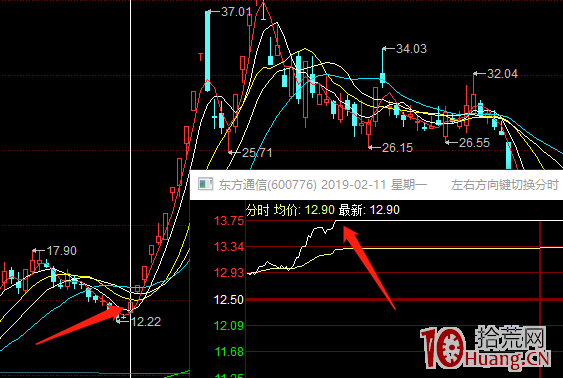This screenshot has width=563, height=378.
Task: Click the red arrow in intraday popup
Action: tap(368, 266)
